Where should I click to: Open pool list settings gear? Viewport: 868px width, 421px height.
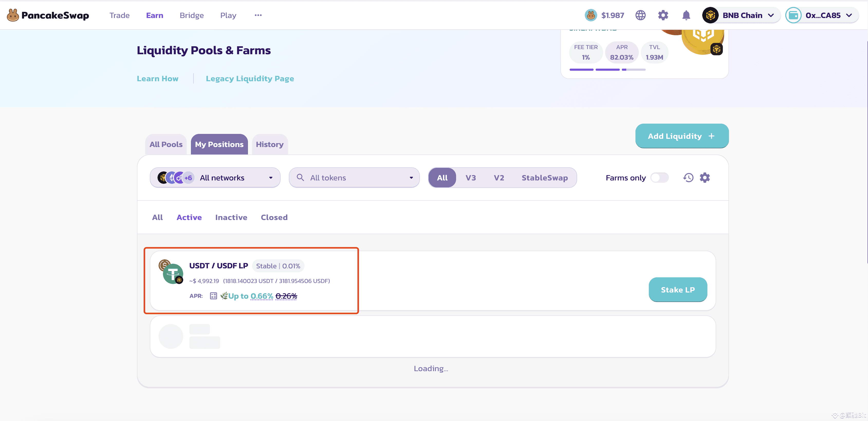705,178
